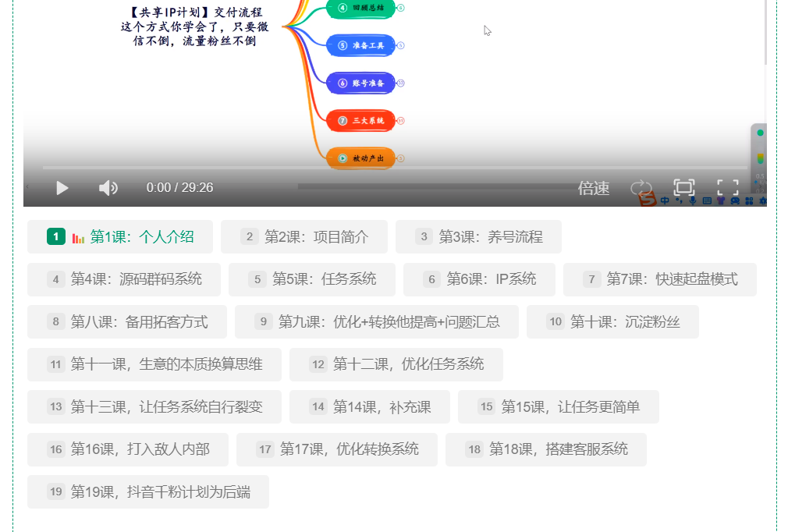Screen dimensions: 788x532
Task: Click the T-shirt skin icon in the IME bar
Action: tap(720, 200)
